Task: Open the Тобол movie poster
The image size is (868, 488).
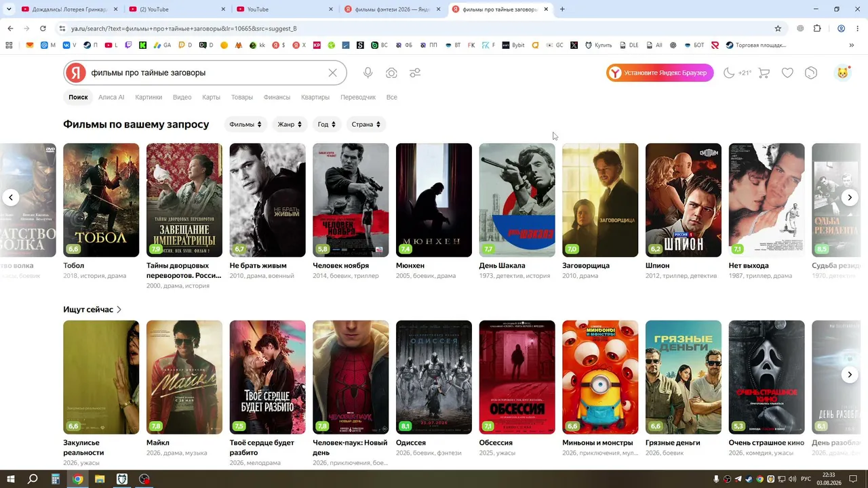Action: pyautogui.click(x=101, y=200)
